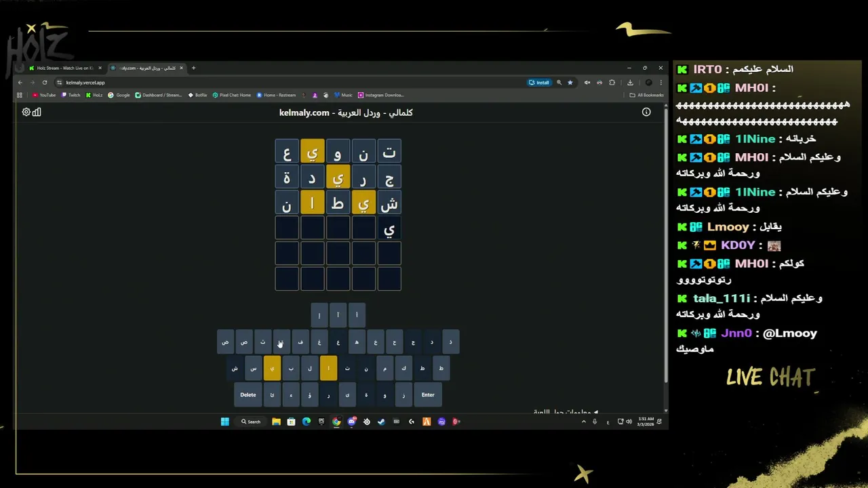Open the Chrome profile avatar
Screen dimensions: 868x488
tap(648, 83)
